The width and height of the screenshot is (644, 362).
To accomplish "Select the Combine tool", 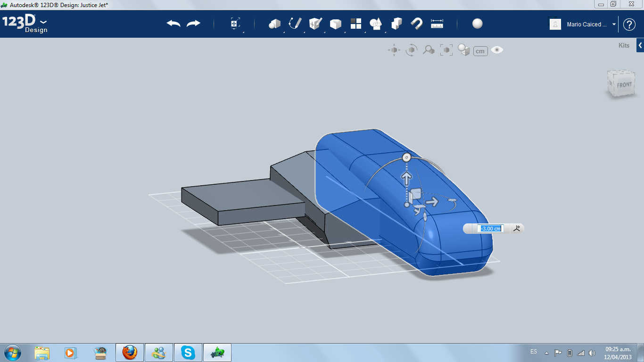I will click(x=396, y=24).
